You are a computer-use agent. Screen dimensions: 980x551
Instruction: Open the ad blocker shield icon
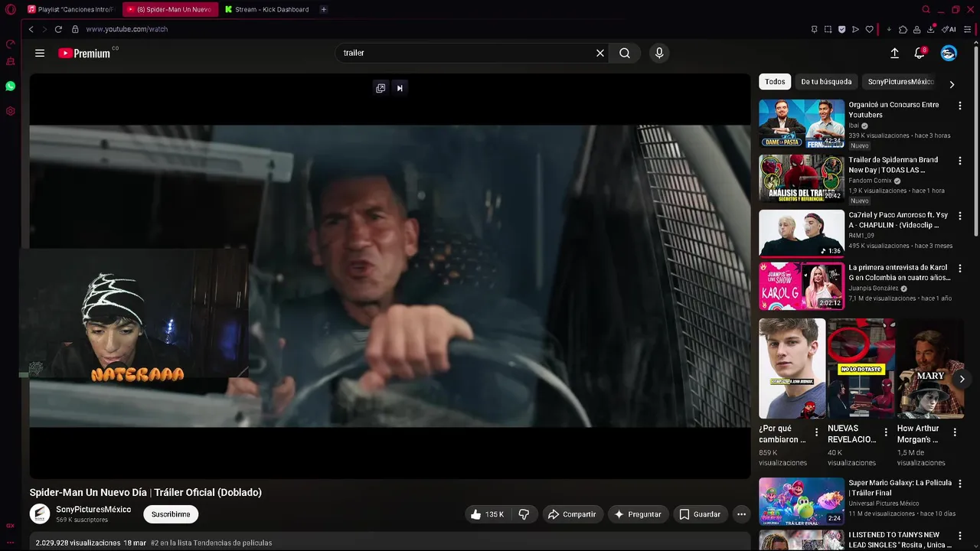click(x=841, y=29)
